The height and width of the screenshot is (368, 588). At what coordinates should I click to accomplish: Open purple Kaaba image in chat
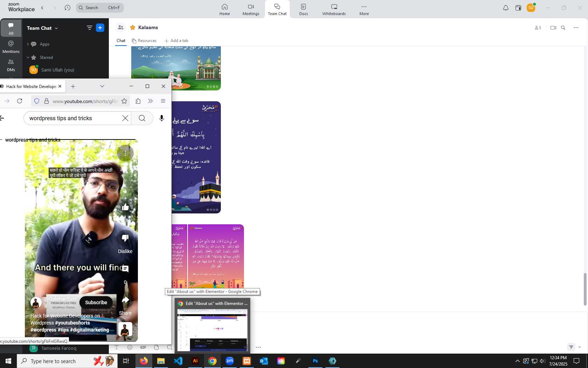(x=196, y=157)
